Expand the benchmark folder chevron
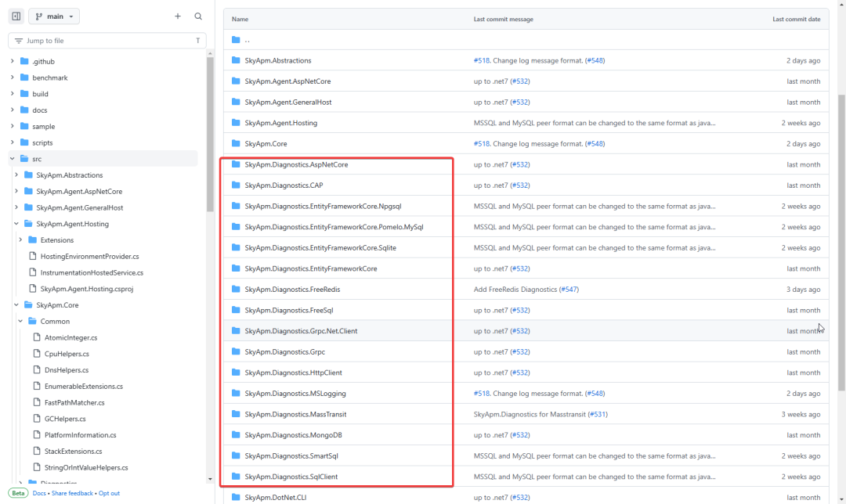The image size is (846, 504). (13, 77)
